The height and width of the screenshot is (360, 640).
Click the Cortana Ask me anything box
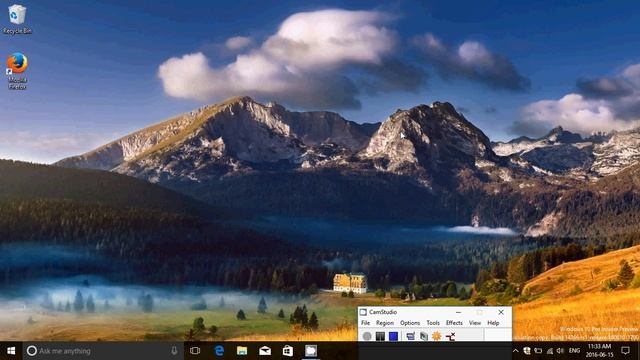coord(103,351)
